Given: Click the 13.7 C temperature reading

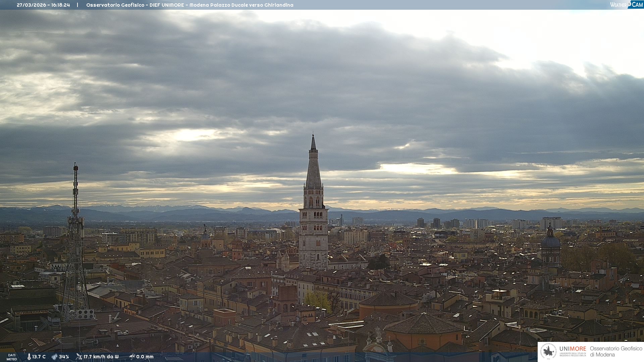Looking at the screenshot, I should click(39, 357).
